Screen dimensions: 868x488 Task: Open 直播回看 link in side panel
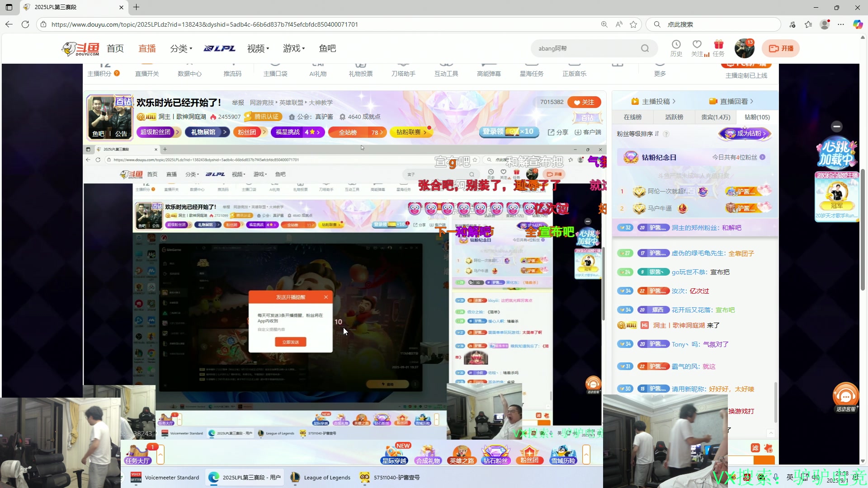[731, 101]
